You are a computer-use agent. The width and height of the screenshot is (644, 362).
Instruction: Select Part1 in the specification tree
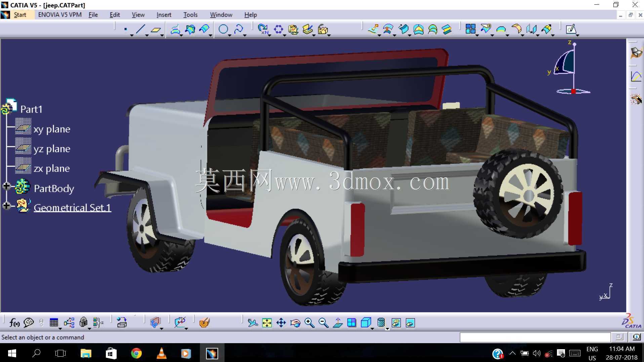[x=31, y=109]
